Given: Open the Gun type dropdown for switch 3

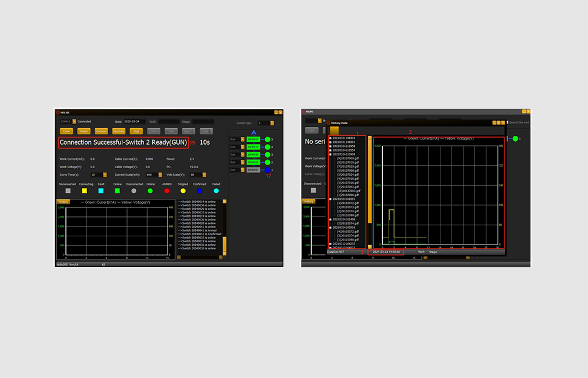Looking at the screenshot, I should click(x=242, y=155).
